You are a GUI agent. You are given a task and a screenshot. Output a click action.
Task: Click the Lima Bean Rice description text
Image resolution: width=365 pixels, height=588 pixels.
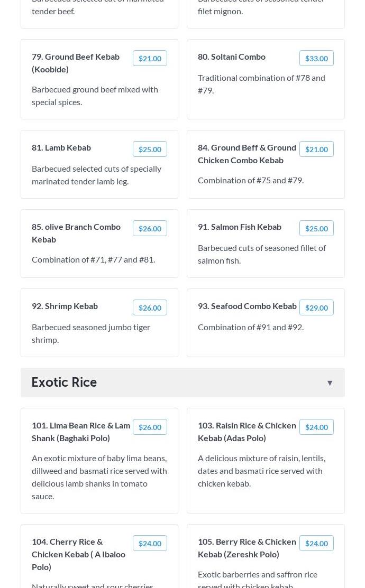(x=99, y=477)
